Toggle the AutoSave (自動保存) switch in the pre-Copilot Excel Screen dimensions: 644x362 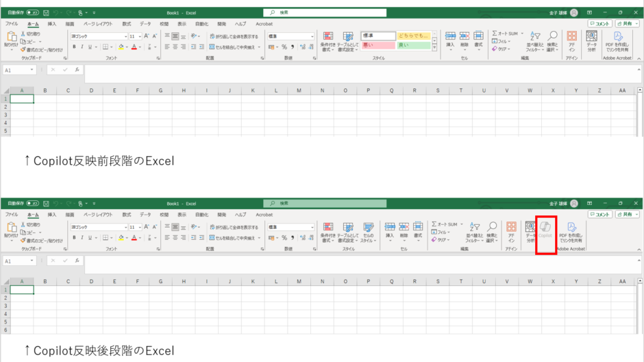pos(32,13)
